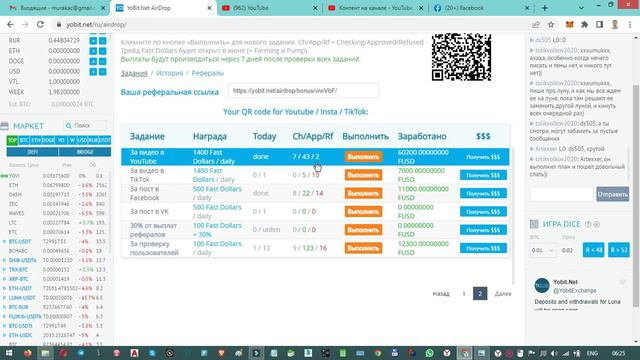Viewport: 640px width, 360px height.
Task: Click Выполнить for the Facebook post task
Action: (363, 193)
